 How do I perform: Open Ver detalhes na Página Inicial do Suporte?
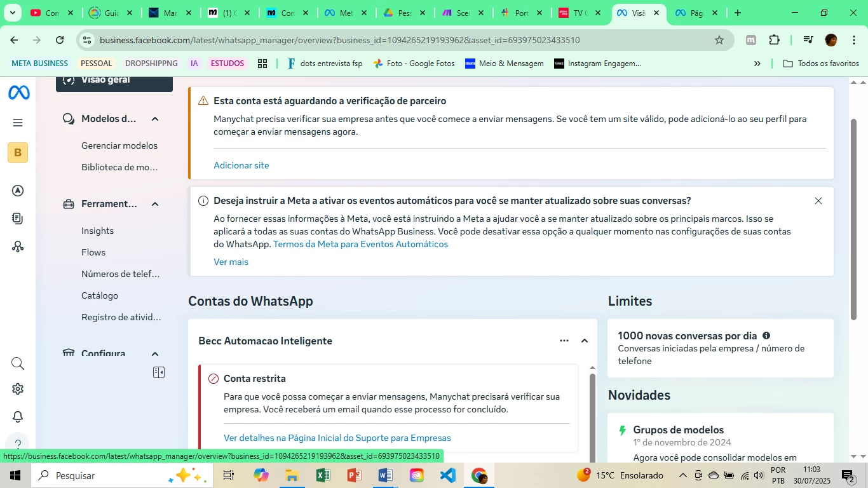coord(337,438)
